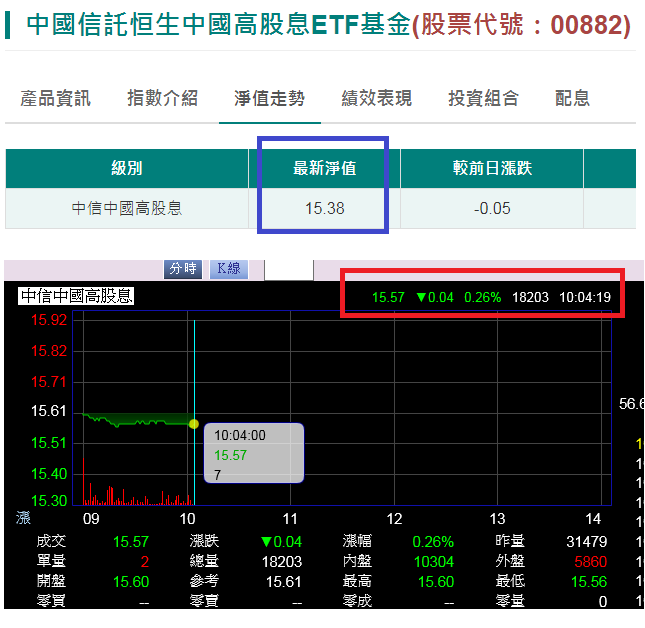The height and width of the screenshot is (628, 645).
Task: Click the 15.92 price axis label
Action: (49, 320)
